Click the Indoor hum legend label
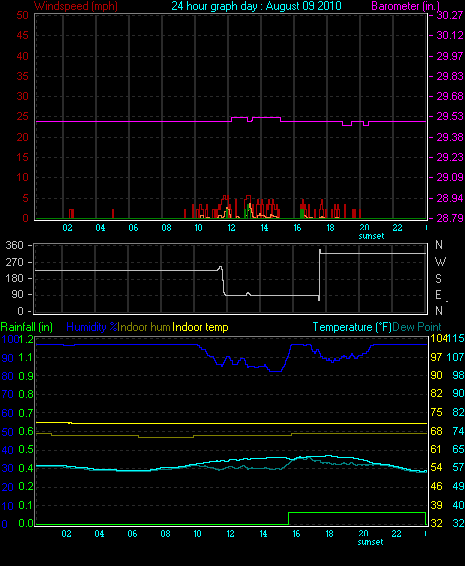The image size is (465, 566). coord(144,327)
